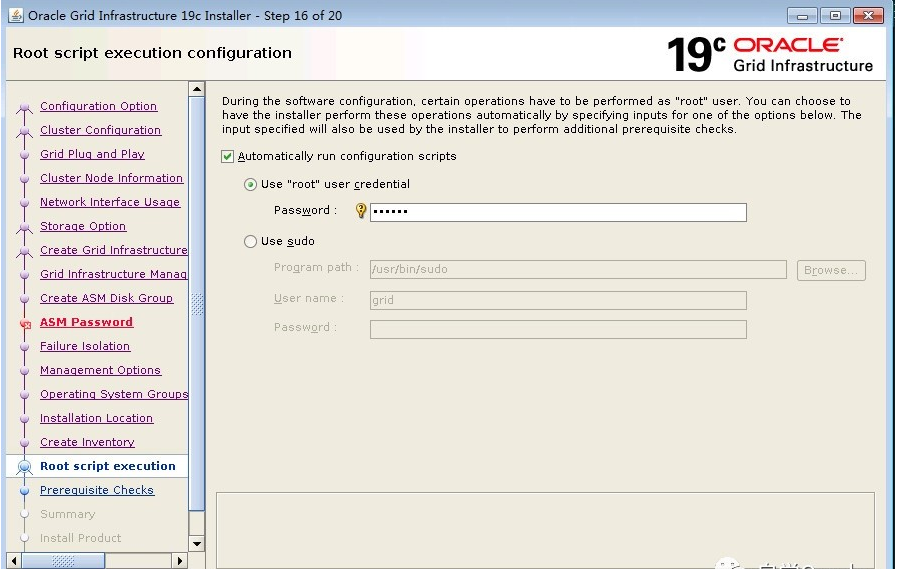897x569 pixels.
Task: Go to Installation Location step
Action: 97,418
